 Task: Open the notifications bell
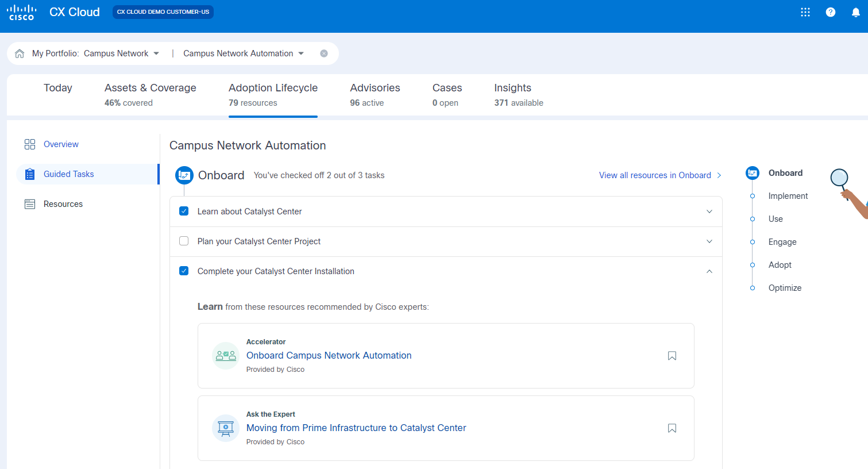pos(856,12)
